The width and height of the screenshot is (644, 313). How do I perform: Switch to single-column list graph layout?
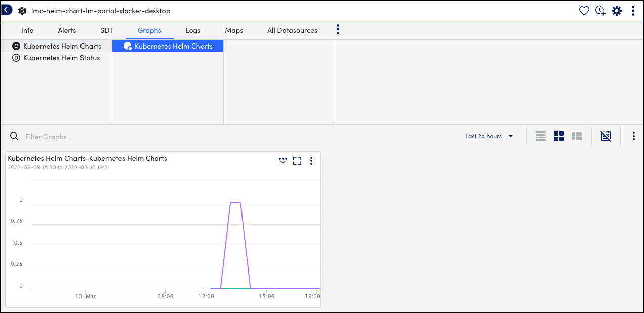[541, 136]
